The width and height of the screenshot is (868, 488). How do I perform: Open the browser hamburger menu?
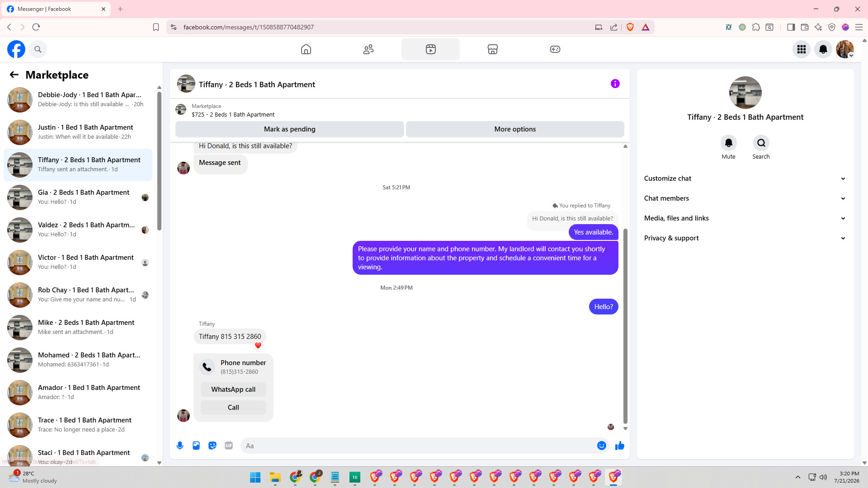[x=859, y=27]
